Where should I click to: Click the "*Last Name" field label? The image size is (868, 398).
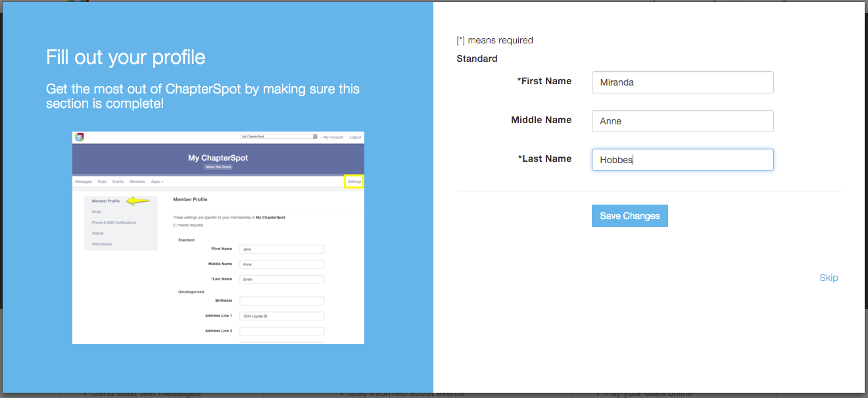click(545, 159)
